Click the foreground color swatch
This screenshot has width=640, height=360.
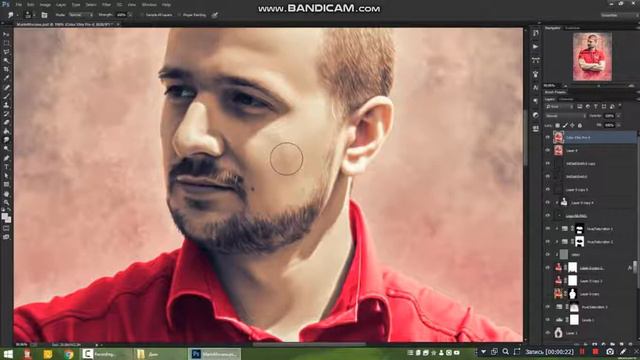point(4,217)
